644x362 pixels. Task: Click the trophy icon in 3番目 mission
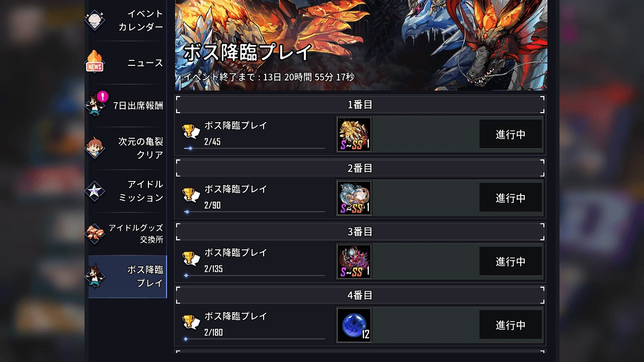191,259
